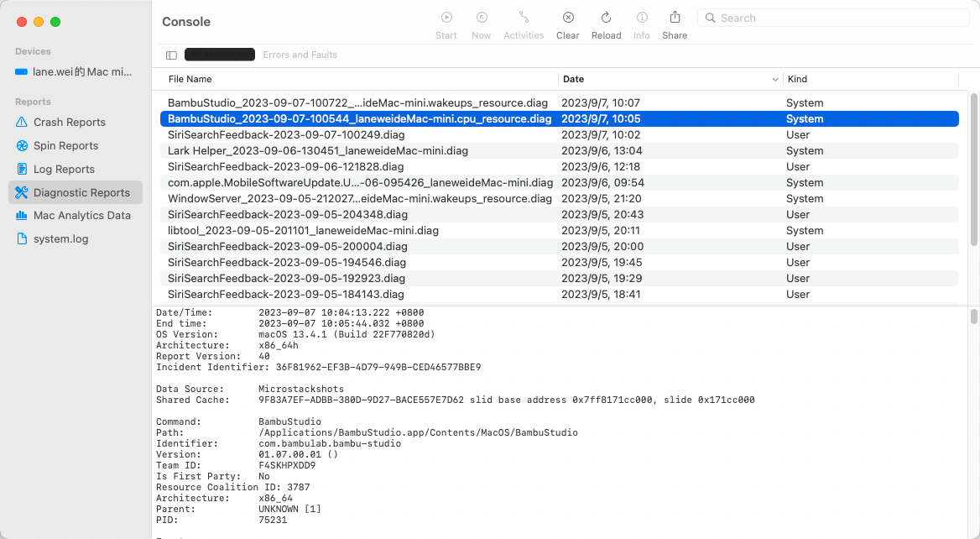This screenshot has width=980, height=539.
Task: Click the Mac Analytics Data chart icon
Action: [22, 215]
